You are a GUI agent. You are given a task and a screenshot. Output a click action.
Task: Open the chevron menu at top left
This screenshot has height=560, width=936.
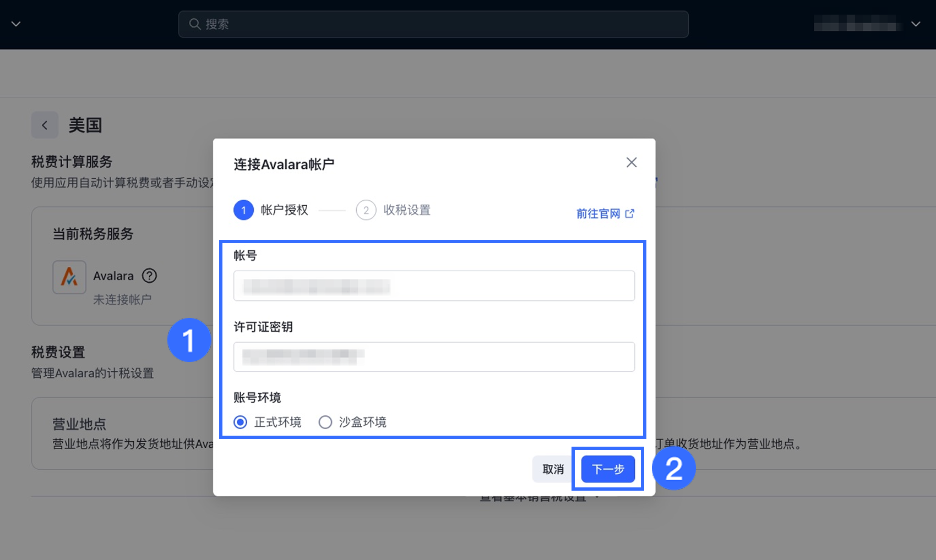pos(15,24)
